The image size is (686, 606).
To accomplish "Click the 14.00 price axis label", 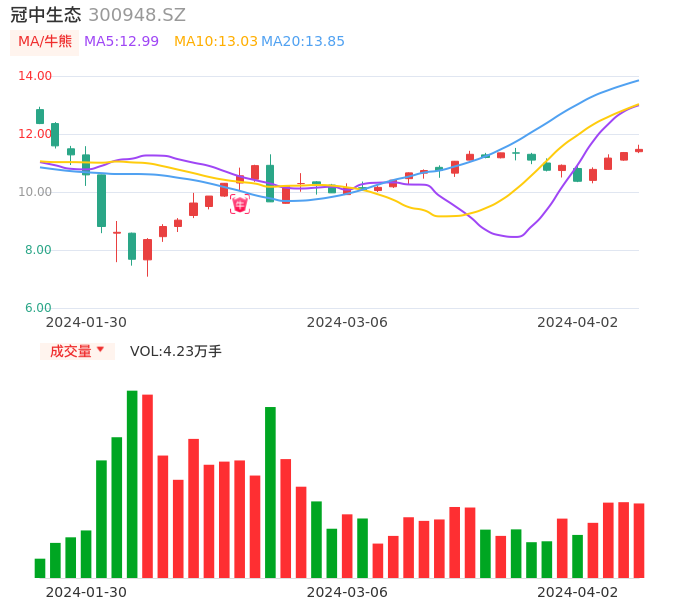I will pos(36,76).
